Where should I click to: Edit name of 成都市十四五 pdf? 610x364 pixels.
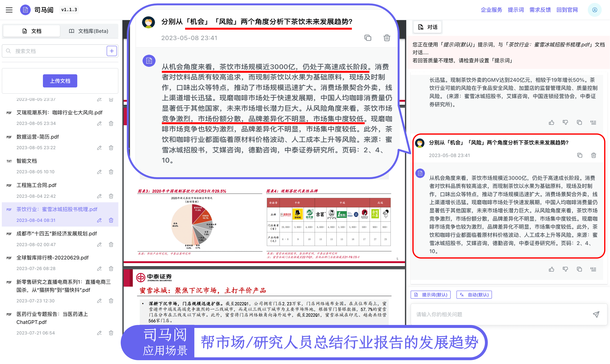tap(99, 245)
